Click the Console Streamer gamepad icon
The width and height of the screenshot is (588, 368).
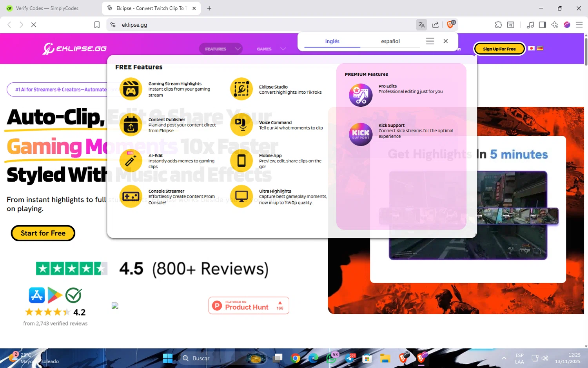point(131,196)
